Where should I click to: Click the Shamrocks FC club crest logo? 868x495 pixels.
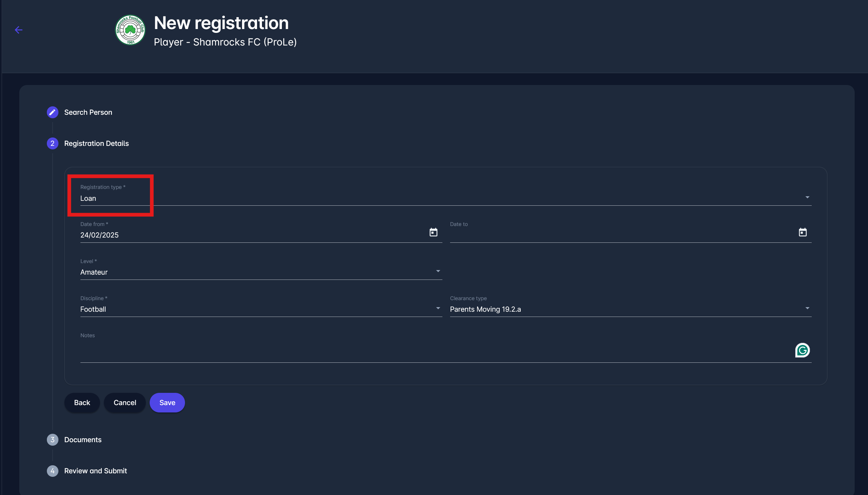(130, 30)
